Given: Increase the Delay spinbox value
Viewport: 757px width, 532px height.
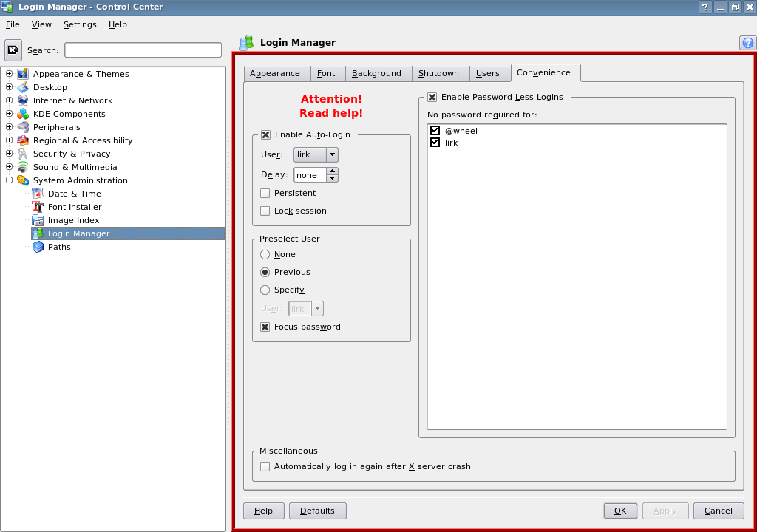Looking at the screenshot, I should tap(333, 171).
